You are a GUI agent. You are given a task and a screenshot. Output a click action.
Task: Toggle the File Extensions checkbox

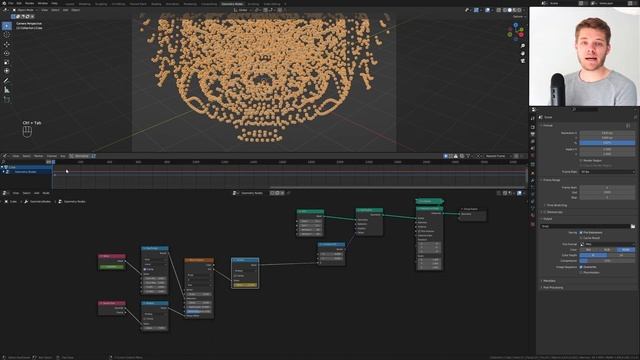581,233
